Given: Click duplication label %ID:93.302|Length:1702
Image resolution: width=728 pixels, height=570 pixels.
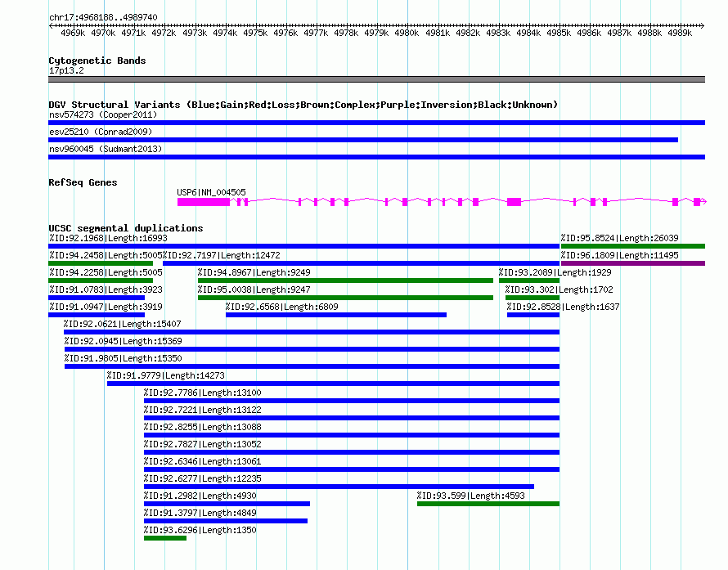Looking at the screenshot, I should (559, 289).
